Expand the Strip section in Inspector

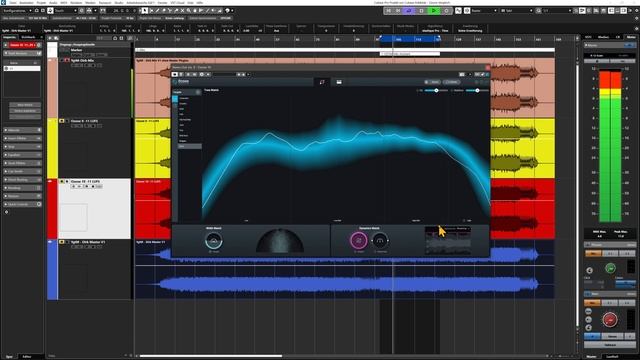click(22, 147)
